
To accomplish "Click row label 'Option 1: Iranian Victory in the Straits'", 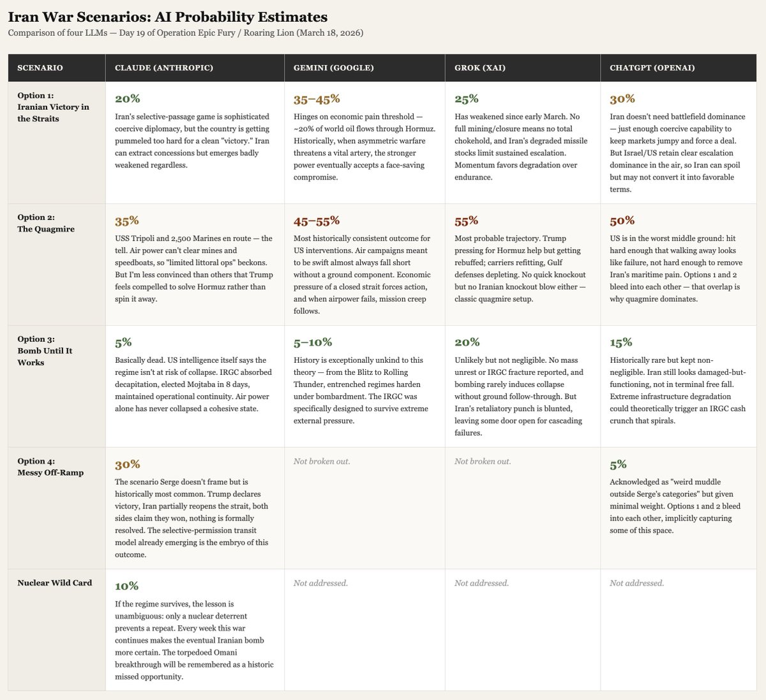I will pos(53,107).
